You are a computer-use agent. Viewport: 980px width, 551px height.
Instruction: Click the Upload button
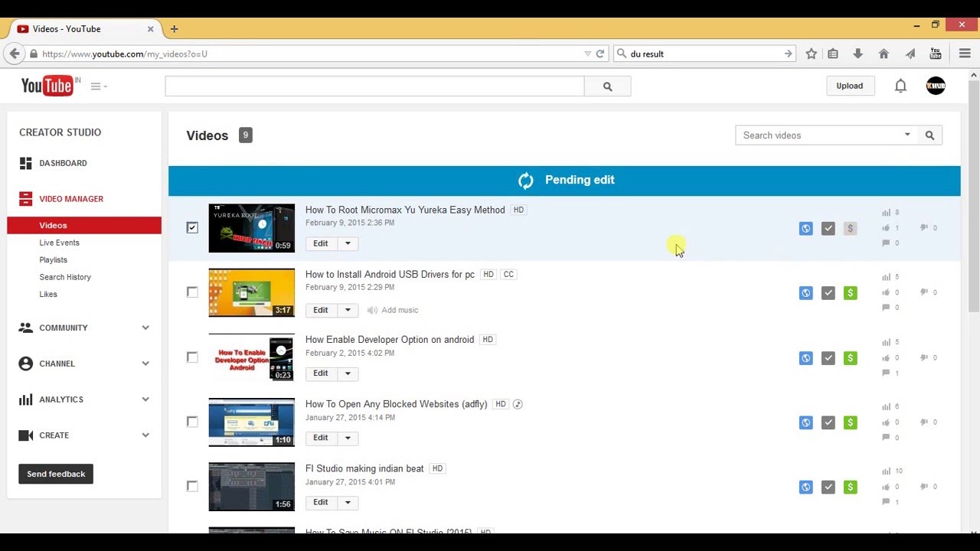pos(849,86)
